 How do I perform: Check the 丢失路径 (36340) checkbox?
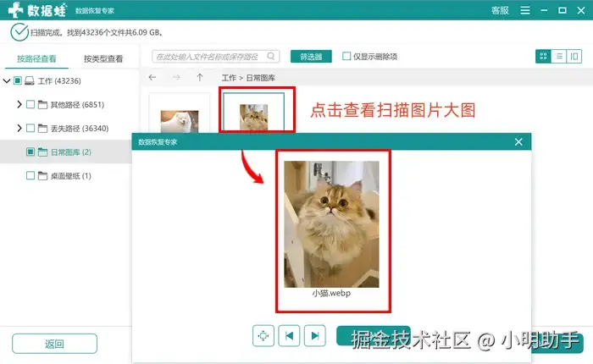(30, 128)
